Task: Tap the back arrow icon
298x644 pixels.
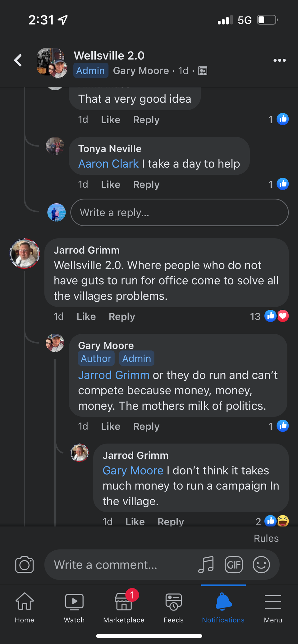Action: point(18,60)
